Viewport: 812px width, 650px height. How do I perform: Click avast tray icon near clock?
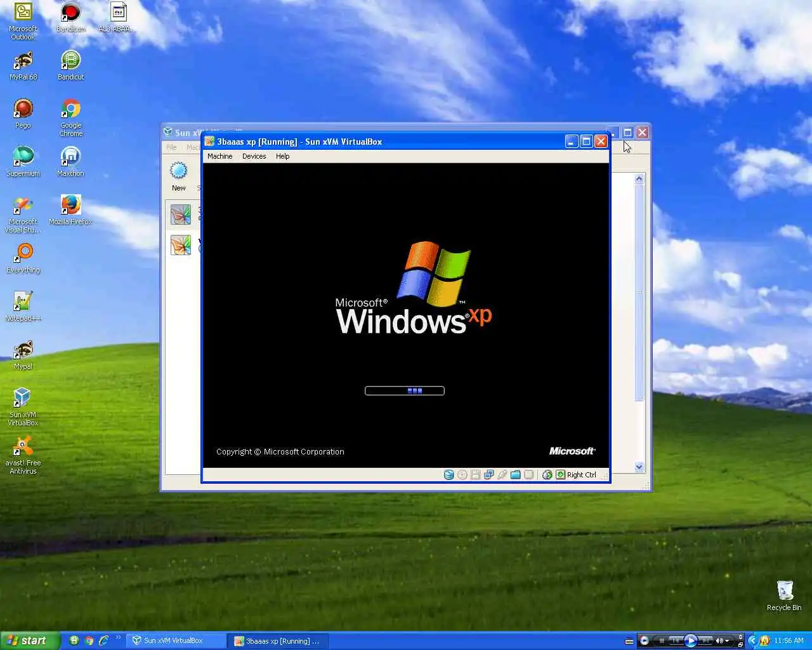click(764, 640)
